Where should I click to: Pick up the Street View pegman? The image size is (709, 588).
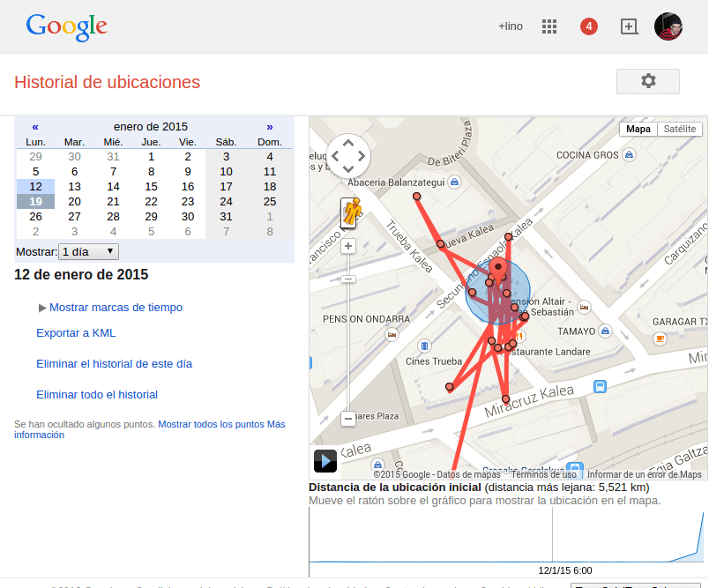click(x=350, y=212)
